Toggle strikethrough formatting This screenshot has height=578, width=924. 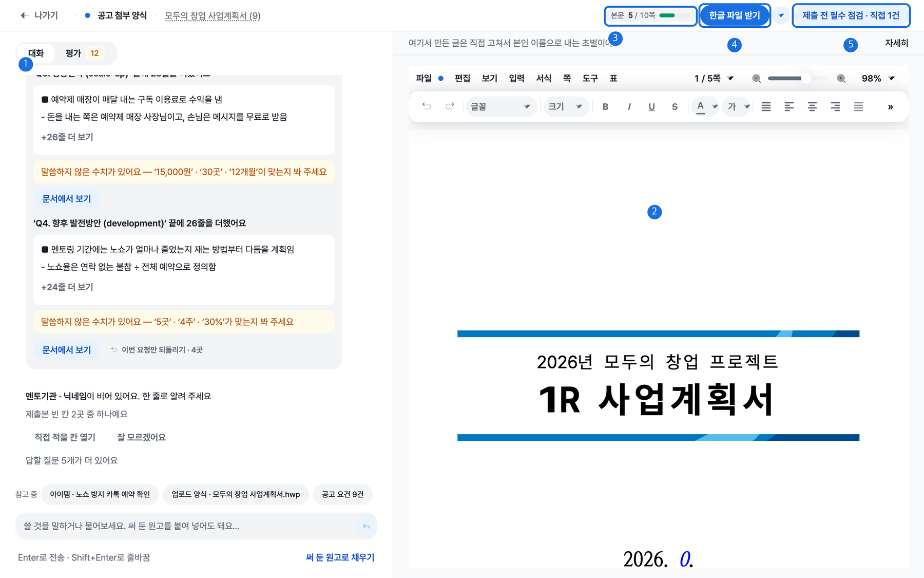[675, 107]
